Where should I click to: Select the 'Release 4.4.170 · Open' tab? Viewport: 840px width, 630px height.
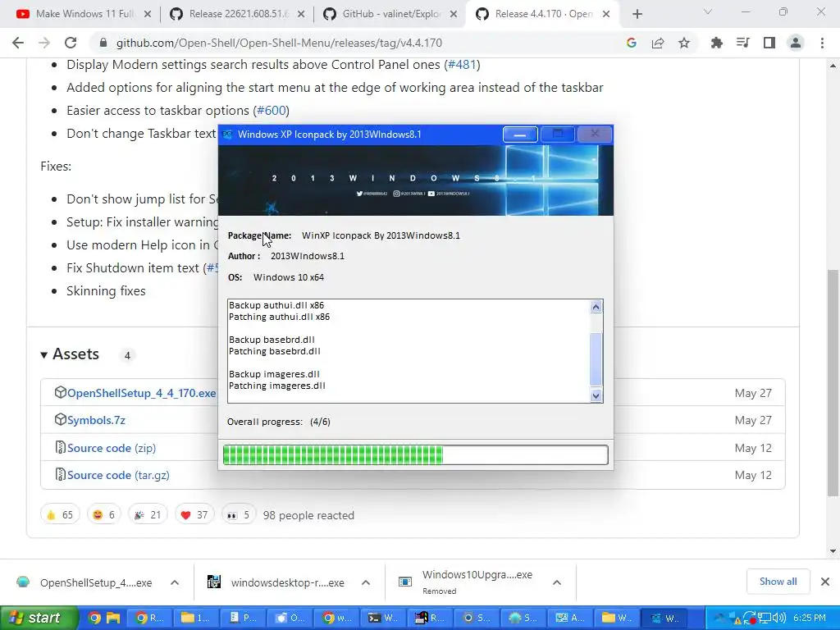tap(544, 15)
